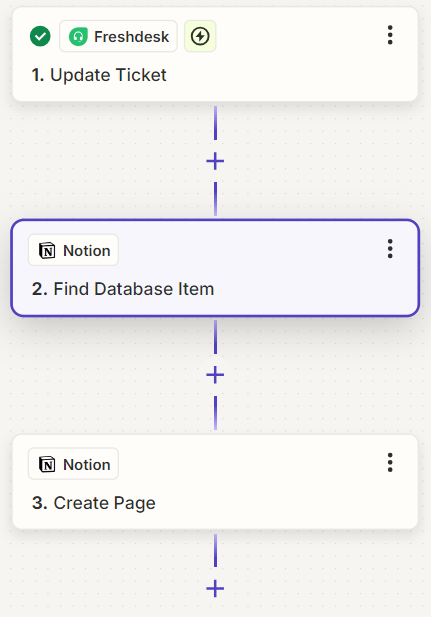431x617 pixels.
Task: Click the lightning bolt instant trigger icon
Action: pyautogui.click(x=200, y=36)
